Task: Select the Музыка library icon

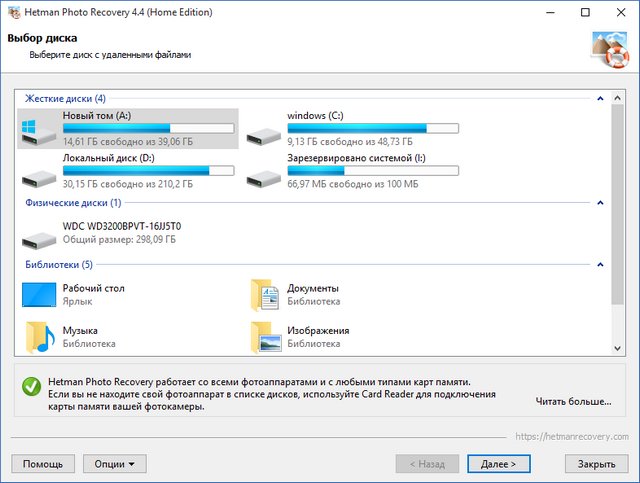Action: click(x=40, y=336)
